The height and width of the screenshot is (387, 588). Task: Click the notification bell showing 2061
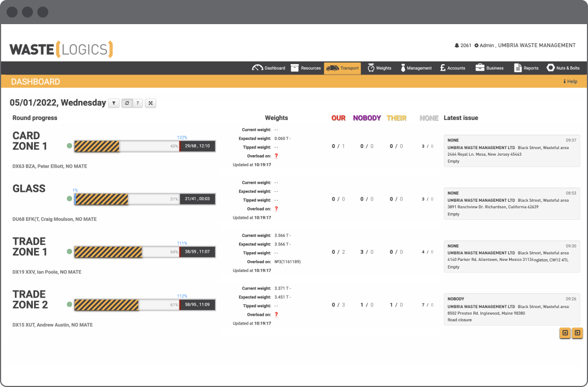click(x=457, y=45)
